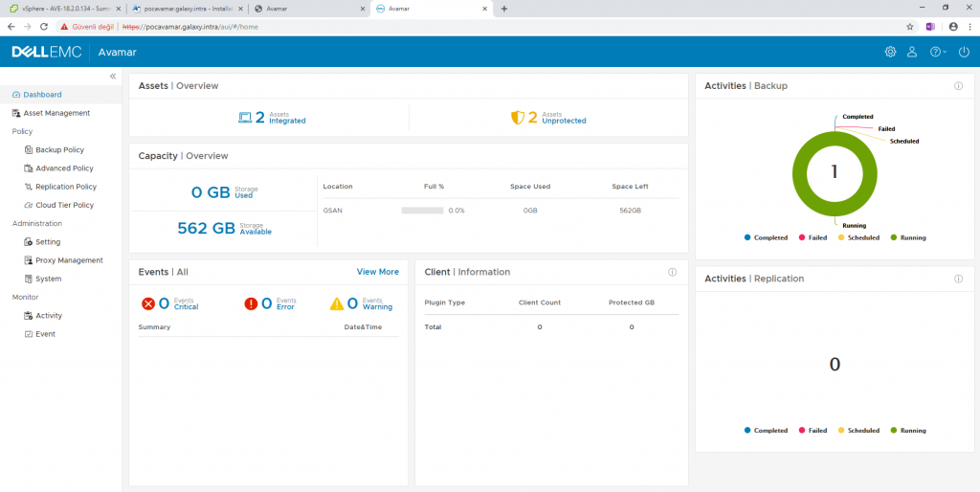The height and width of the screenshot is (492, 980).
Task: Click info icon on Activities Backup panel
Action: [x=958, y=86]
